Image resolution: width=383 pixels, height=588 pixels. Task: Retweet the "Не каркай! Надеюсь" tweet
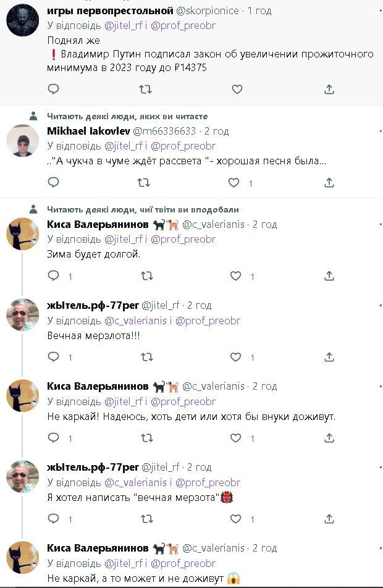pos(145,438)
